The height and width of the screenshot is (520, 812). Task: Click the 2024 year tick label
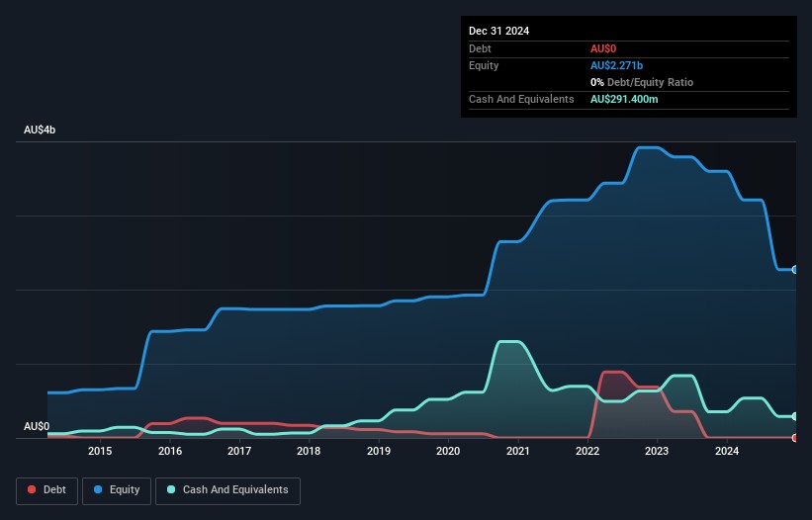click(x=726, y=452)
